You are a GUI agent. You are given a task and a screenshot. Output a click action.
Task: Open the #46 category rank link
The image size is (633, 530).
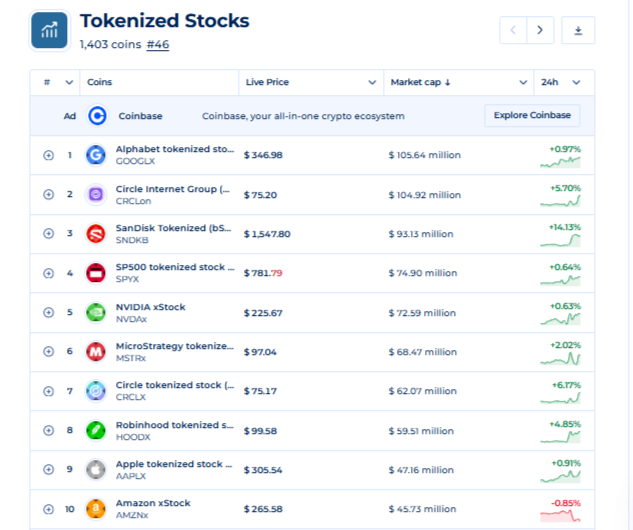[x=158, y=44]
